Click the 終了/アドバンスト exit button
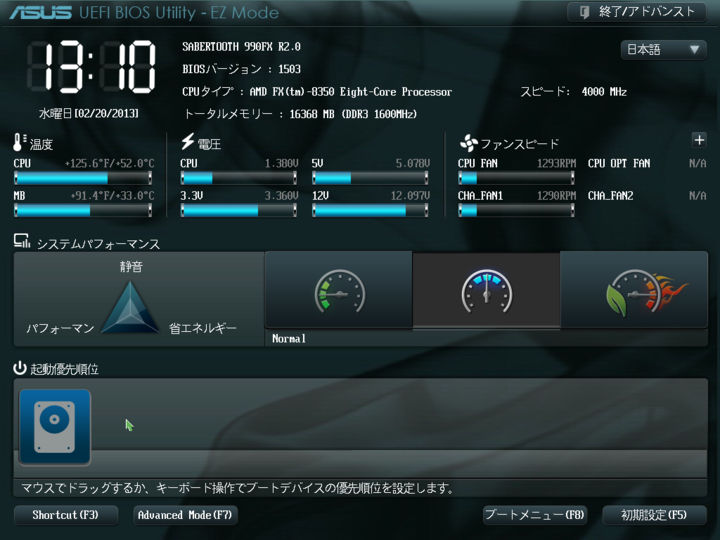Viewport: 720px width, 540px height. click(636, 12)
